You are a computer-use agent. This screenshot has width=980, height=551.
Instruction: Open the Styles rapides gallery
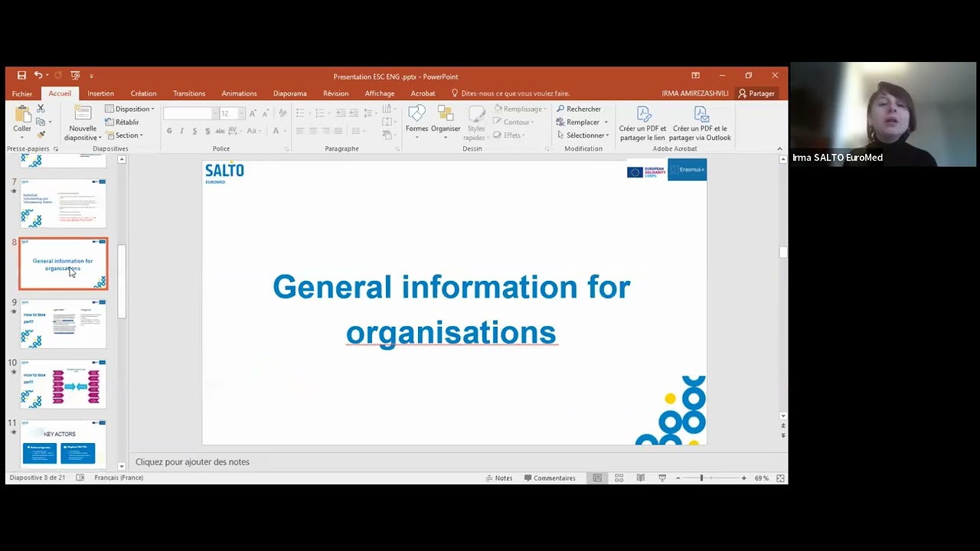[x=476, y=122]
